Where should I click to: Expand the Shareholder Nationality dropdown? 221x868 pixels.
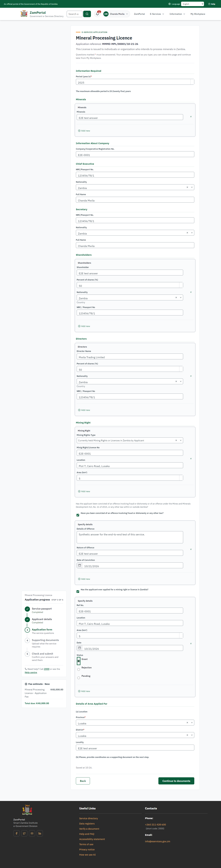click(x=181, y=297)
